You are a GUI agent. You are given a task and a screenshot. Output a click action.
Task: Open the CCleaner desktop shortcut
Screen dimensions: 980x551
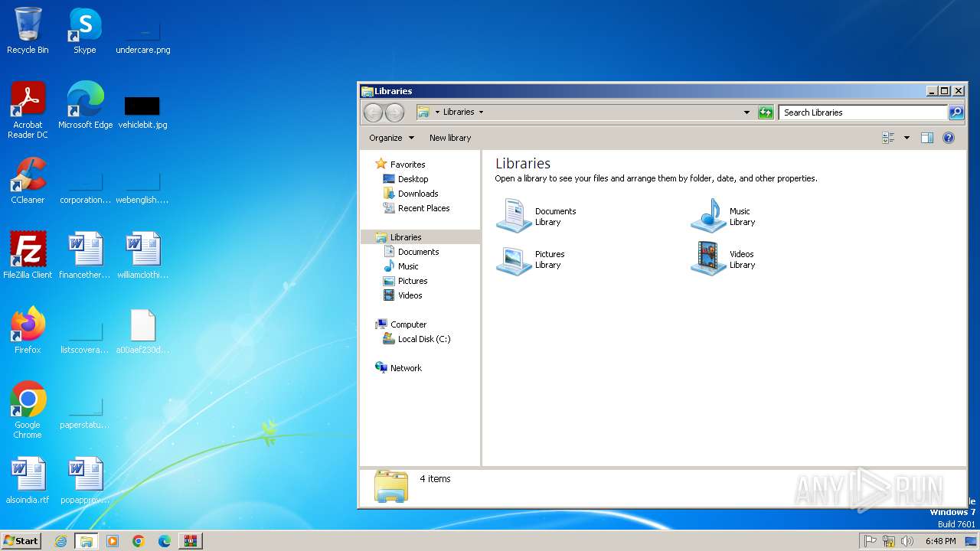[x=28, y=181]
